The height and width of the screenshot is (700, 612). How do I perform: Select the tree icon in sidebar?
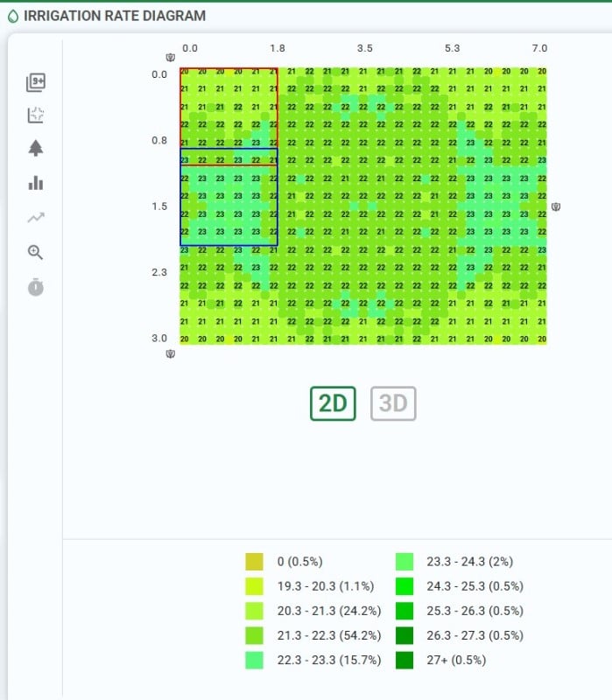pos(36,148)
